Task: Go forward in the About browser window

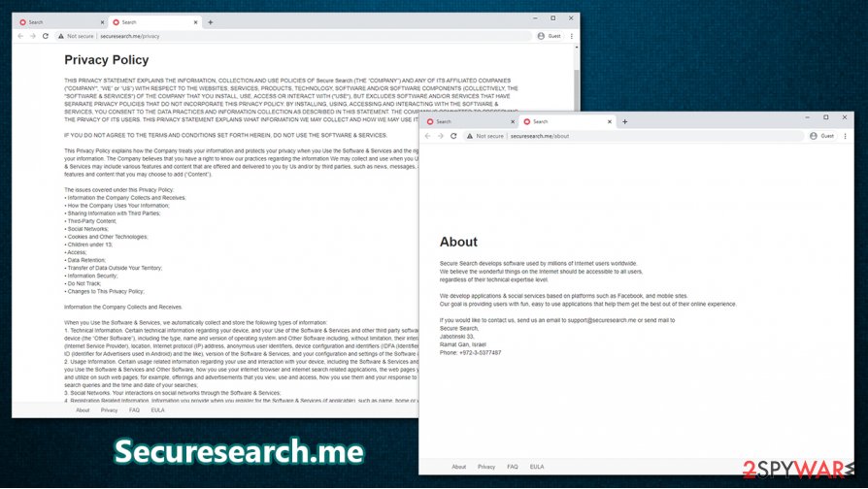Action: coord(441,136)
